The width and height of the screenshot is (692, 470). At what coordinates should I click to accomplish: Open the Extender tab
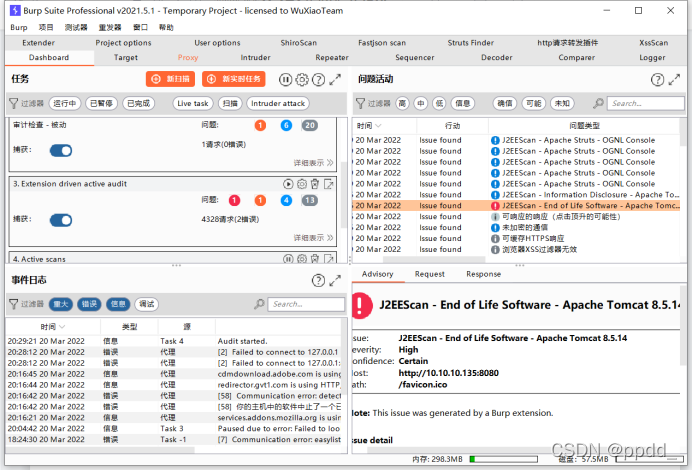38,43
